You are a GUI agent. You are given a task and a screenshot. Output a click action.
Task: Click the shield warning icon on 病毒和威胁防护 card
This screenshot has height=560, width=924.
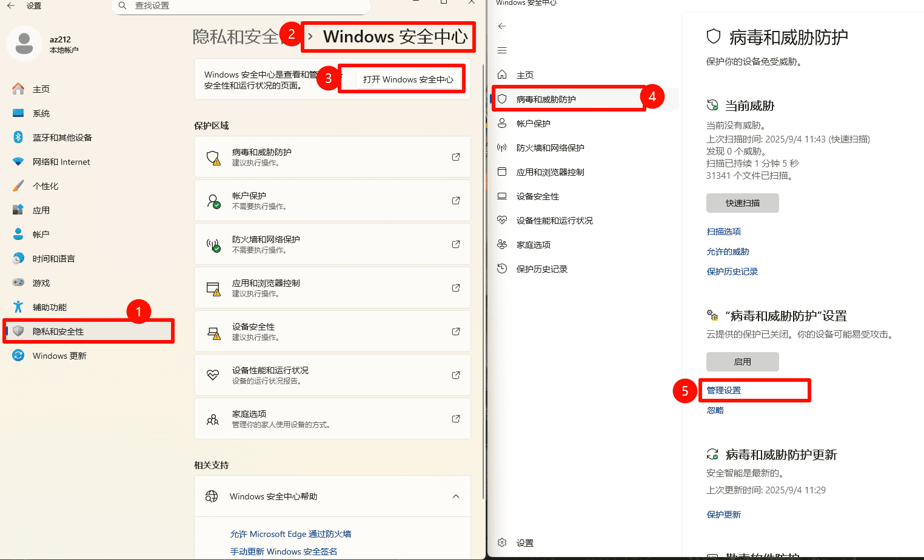pos(213,158)
